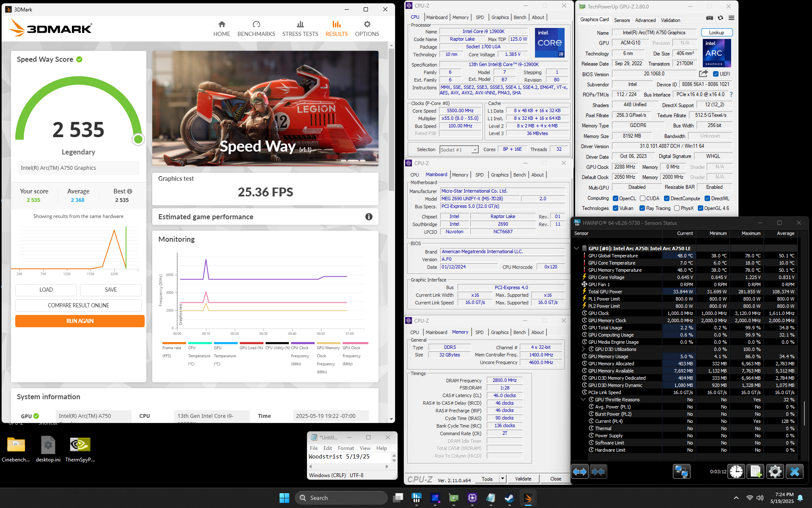Click the Task View icon in taskbar
This screenshot has height=508, width=812.
[x=398, y=498]
